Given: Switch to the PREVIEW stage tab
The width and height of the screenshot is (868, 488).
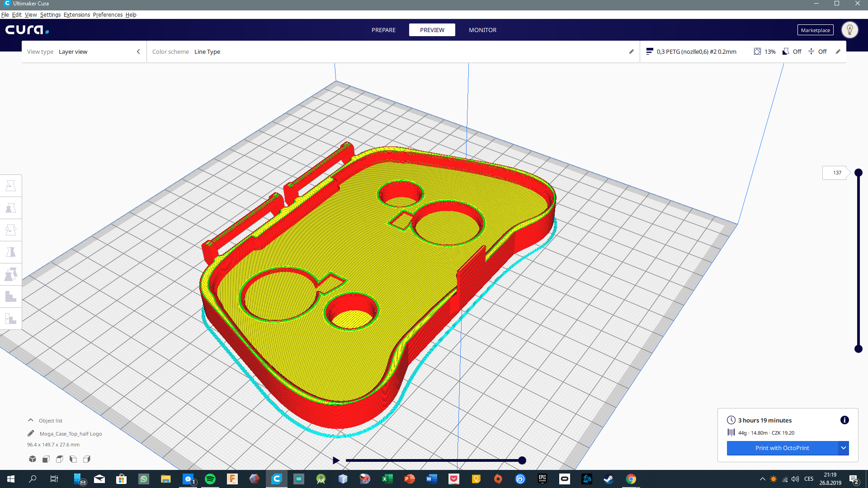Looking at the screenshot, I should point(432,30).
